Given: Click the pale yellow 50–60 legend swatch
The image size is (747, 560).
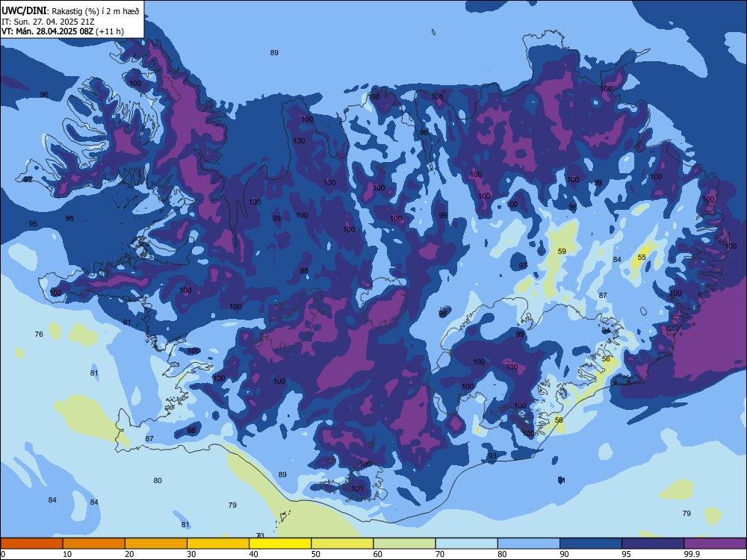Looking at the screenshot, I should [342, 544].
